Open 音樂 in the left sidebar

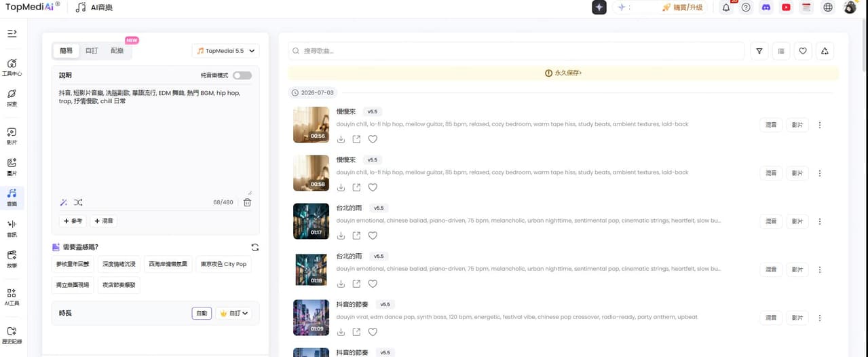12,198
